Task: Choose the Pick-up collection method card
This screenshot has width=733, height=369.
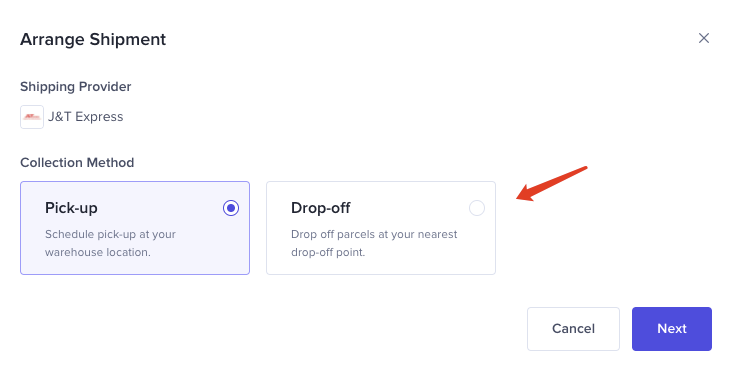Action: click(135, 228)
